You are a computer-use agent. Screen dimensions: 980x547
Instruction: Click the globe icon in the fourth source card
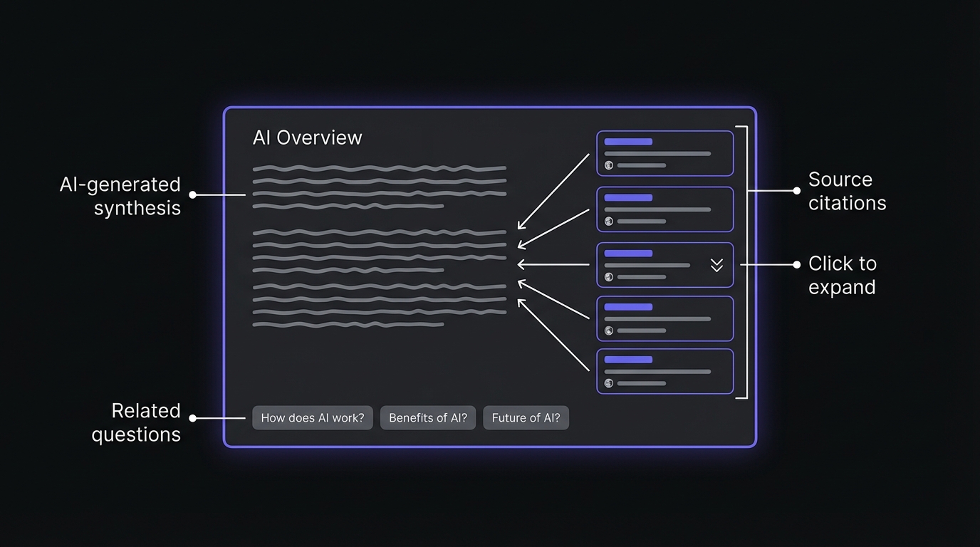pos(609,330)
